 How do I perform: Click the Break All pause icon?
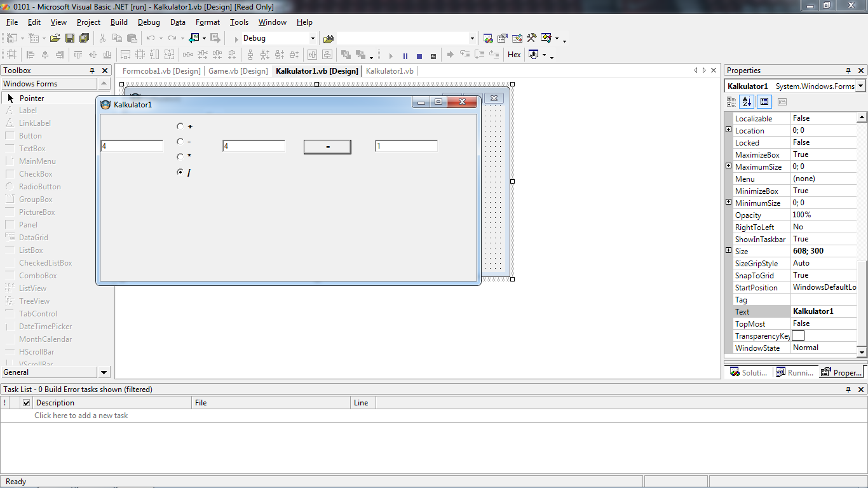405,55
